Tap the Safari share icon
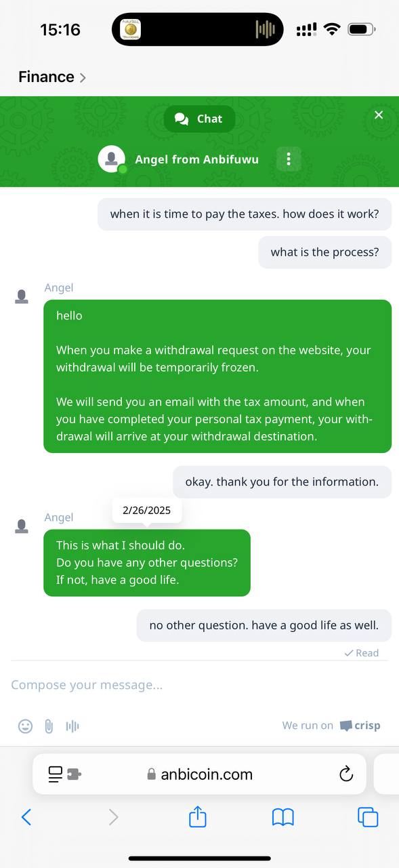 pos(197,816)
